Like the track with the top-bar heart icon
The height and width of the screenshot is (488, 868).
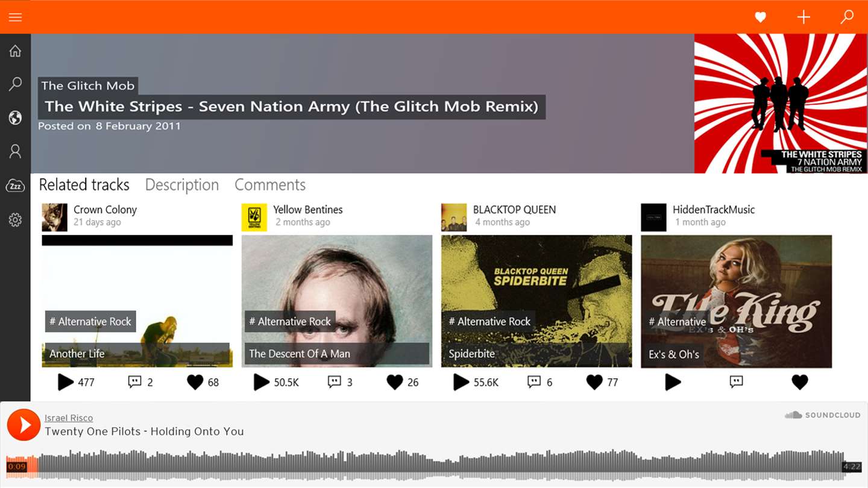tap(761, 17)
